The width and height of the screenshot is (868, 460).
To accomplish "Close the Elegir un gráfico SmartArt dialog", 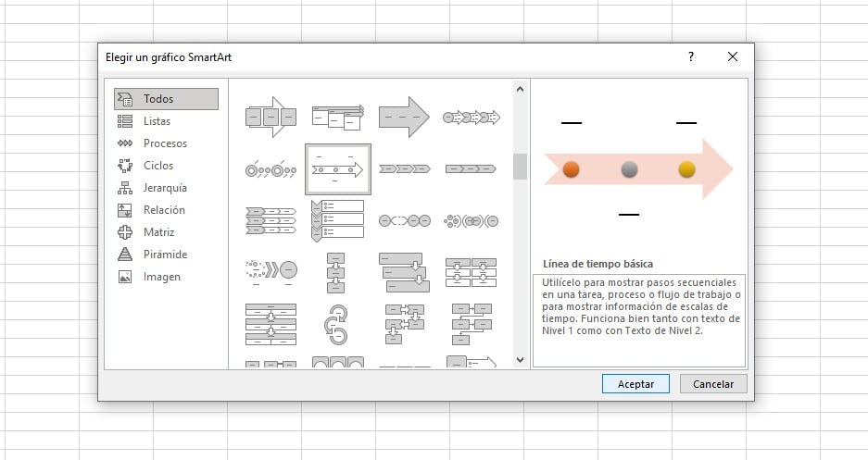I will pos(733,57).
